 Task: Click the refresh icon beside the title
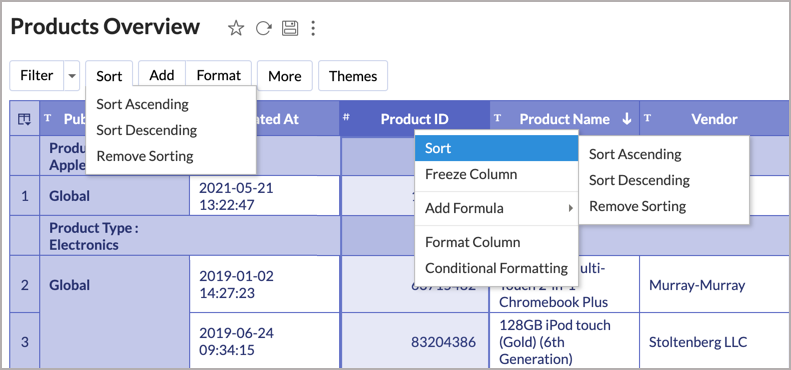tap(263, 28)
